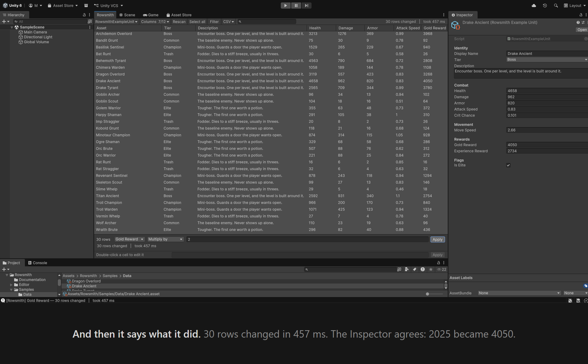Open the SampleScene options kebab menu
This screenshot has width=588, height=364.
tap(90, 27)
